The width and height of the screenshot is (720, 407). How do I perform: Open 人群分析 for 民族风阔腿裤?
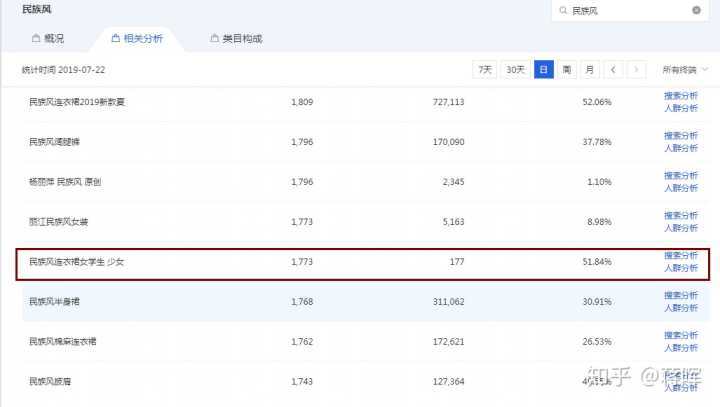(681, 148)
